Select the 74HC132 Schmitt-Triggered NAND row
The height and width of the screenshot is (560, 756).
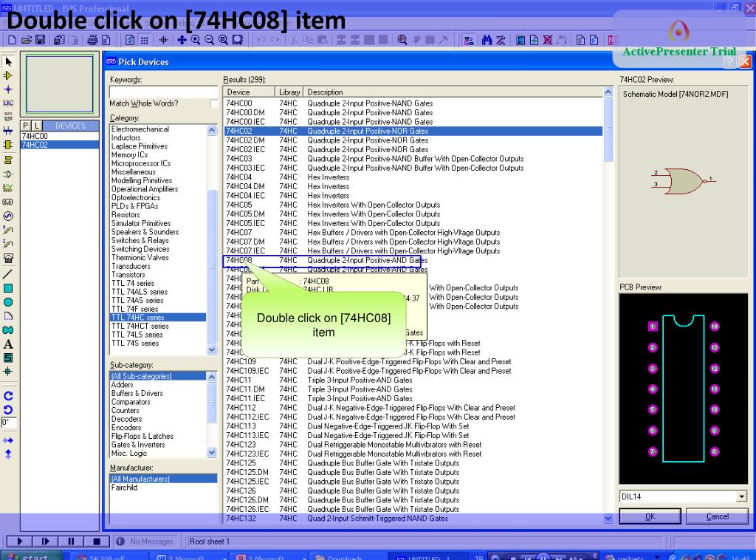pos(413,519)
